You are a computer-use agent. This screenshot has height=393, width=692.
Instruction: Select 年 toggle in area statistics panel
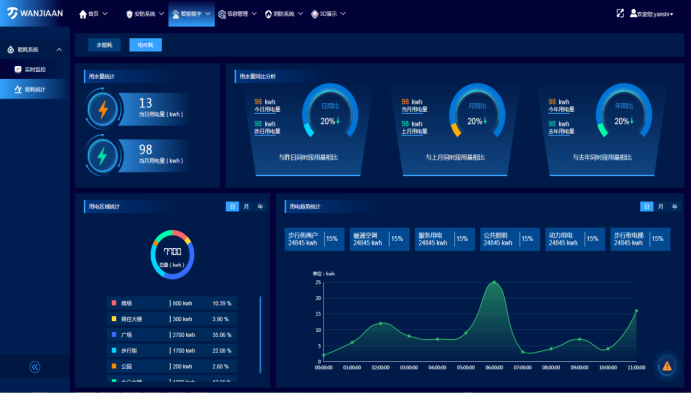[260, 207]
